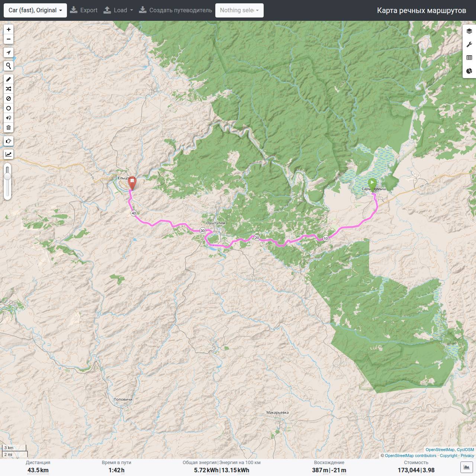Zoom in on the map
The height and width of the screenshot is (476, 476).
tap(9, 29)
